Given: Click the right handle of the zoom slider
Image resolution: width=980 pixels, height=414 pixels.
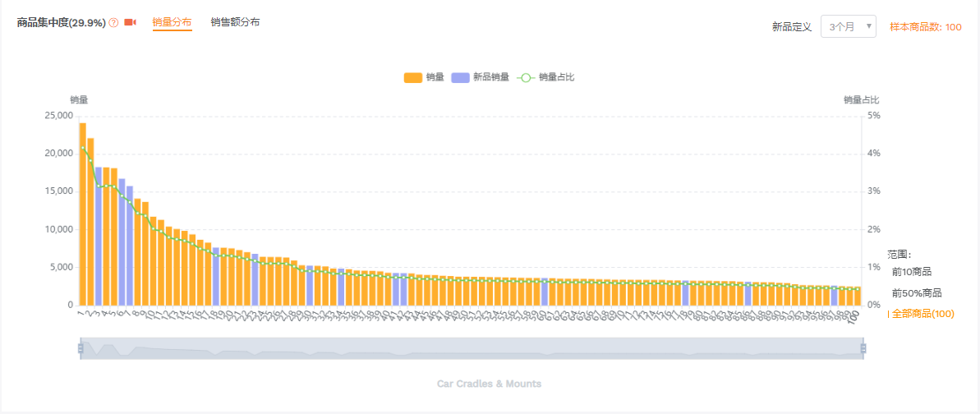Looking at the screenshot, I should tap(863, 348).
